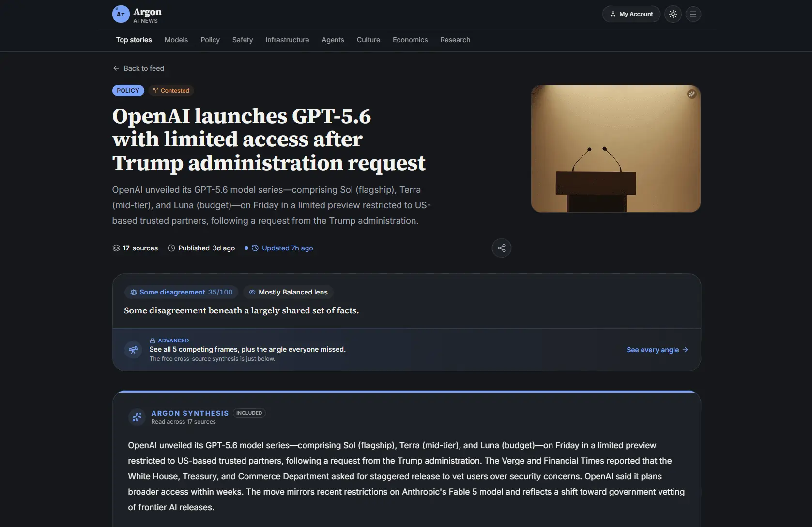
Task: Click the article headline about GPT-5.6
Action: coord(269,139)
